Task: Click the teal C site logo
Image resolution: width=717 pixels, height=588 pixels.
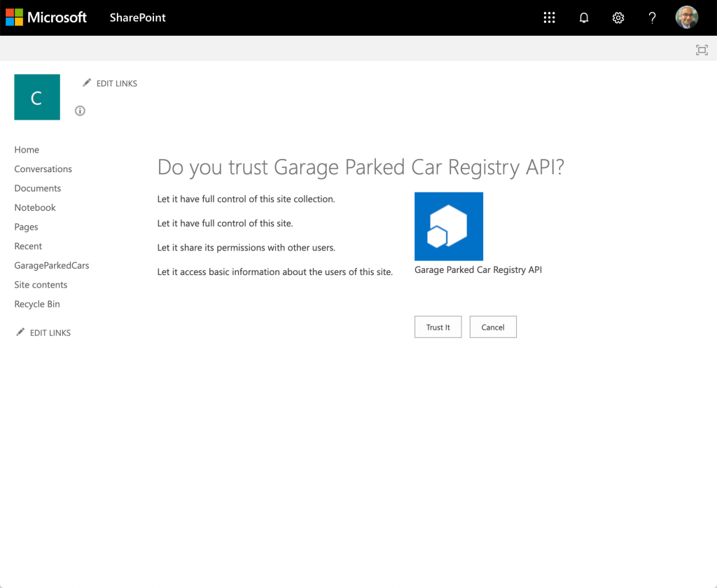Action: click(x=37, y=97)
